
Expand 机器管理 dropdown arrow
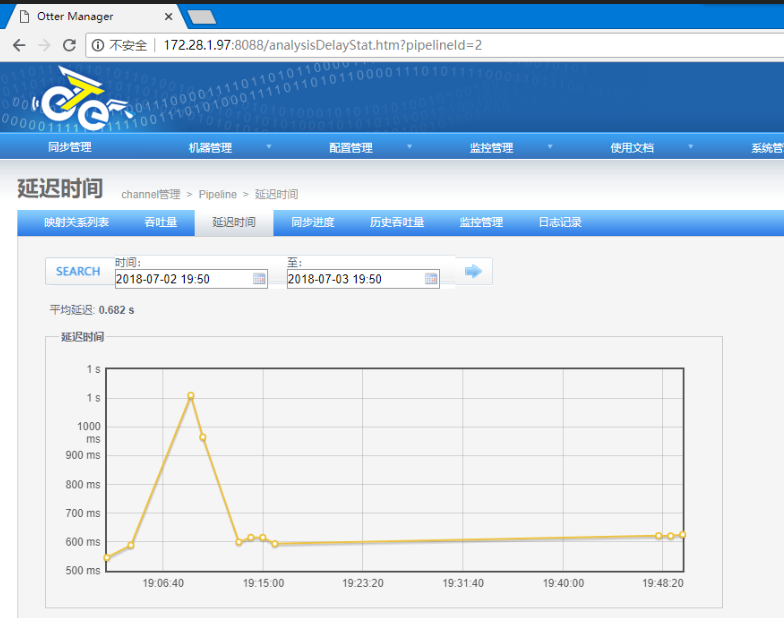point(269,146)
